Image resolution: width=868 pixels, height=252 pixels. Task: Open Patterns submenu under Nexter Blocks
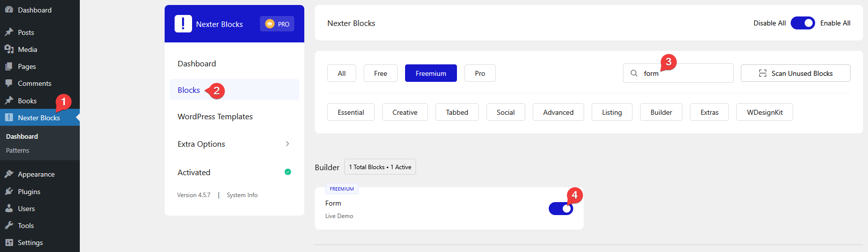click(x=17, y=150)
